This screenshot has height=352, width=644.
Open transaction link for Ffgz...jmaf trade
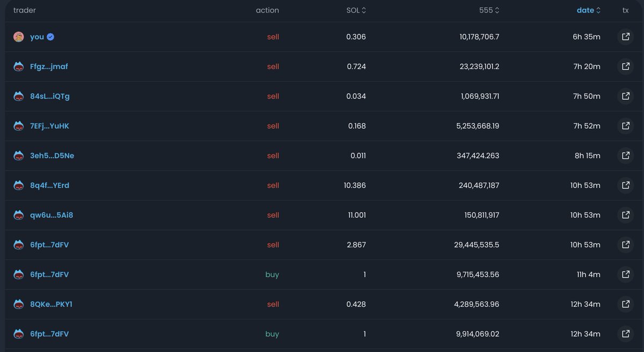(625, 67)
